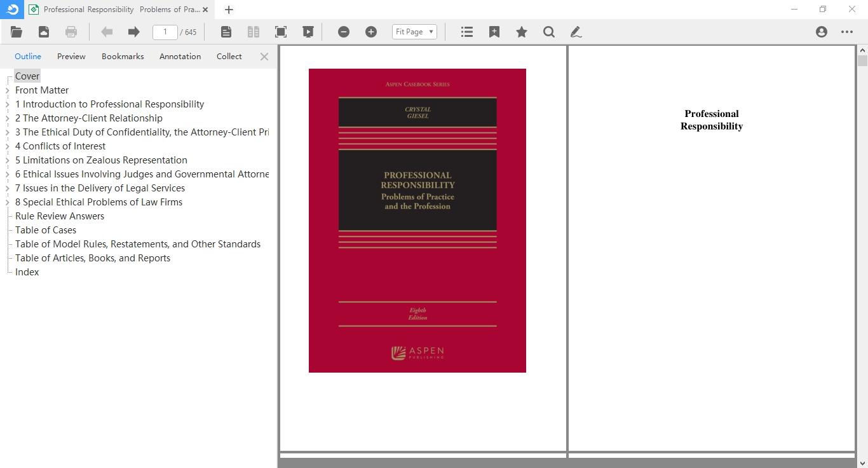Screen dimensions: 868x468
Task: Go to next page with right arrow
Action: [x=133, y=32]
